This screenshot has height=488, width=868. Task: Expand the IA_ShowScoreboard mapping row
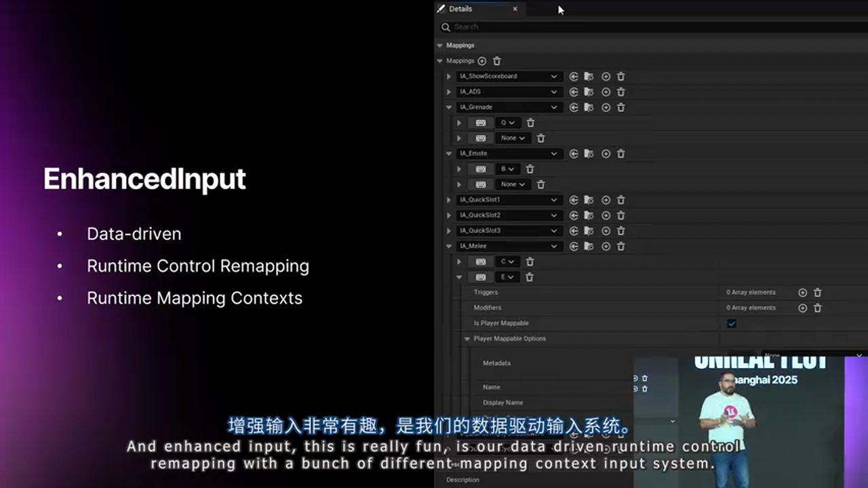(x=448, y=77)
